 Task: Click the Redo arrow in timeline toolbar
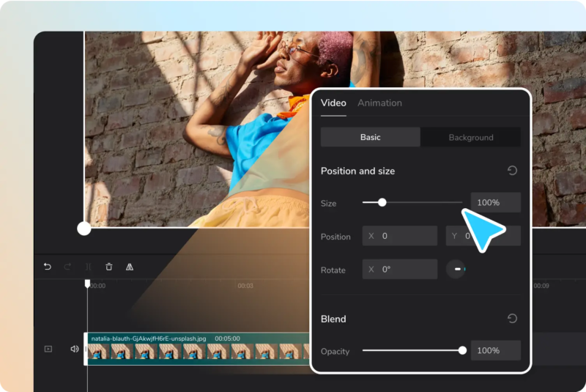[68, 267]
